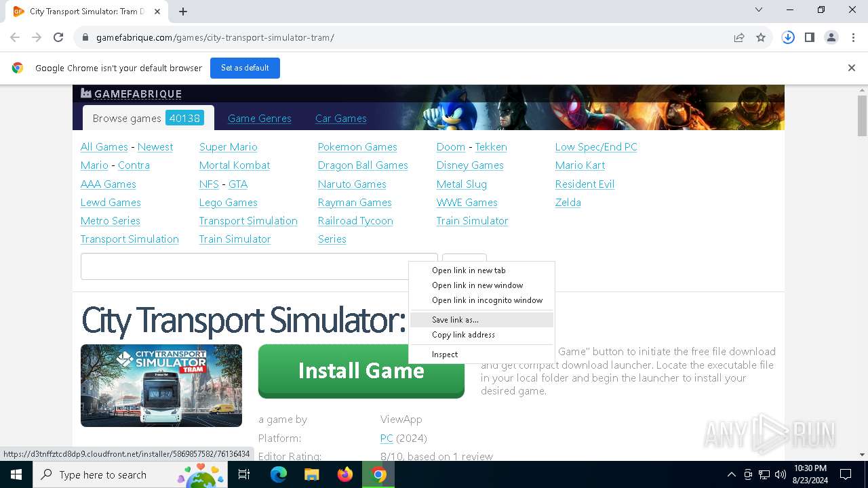868x488 pixels.
Task: Choose Open link in incognito window
Action: (481, 300)
